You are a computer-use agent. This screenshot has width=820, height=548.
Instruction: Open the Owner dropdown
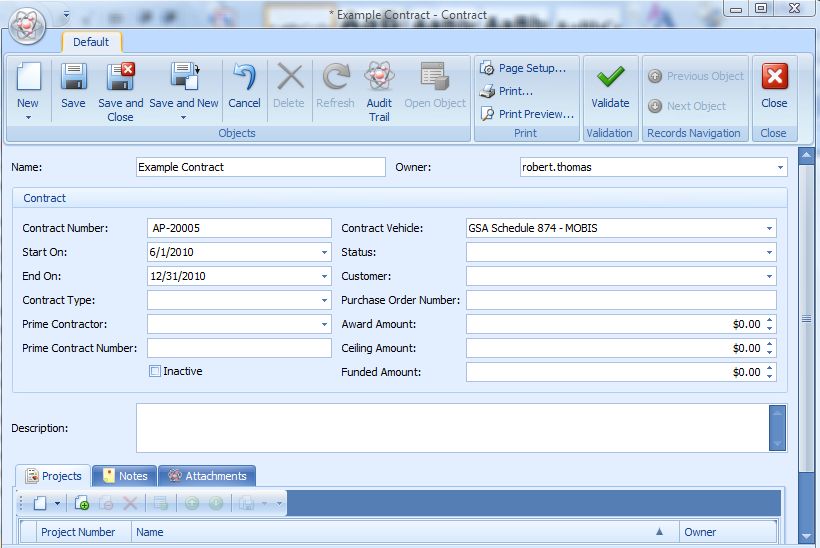pyautogui.click(x=780, y=167)
